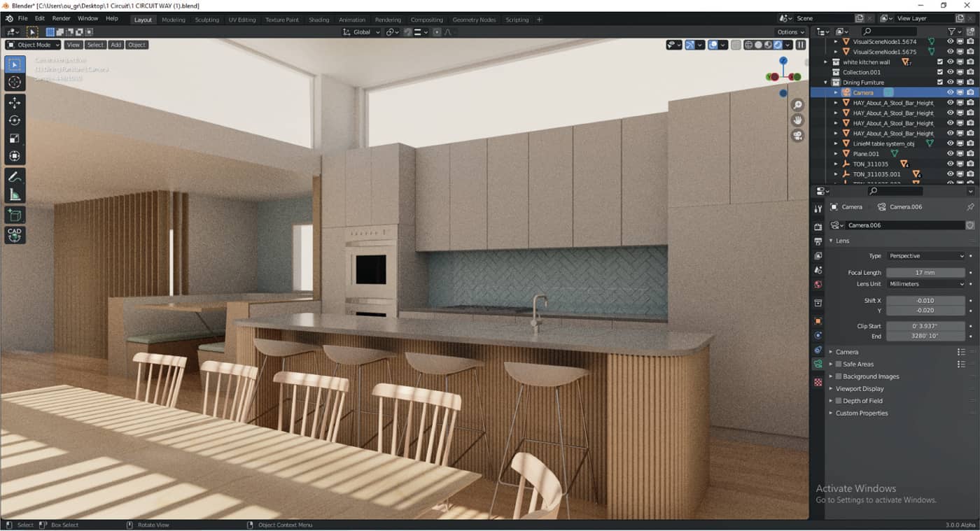Enable the Background Images checkbox

[x=839, y=376]
